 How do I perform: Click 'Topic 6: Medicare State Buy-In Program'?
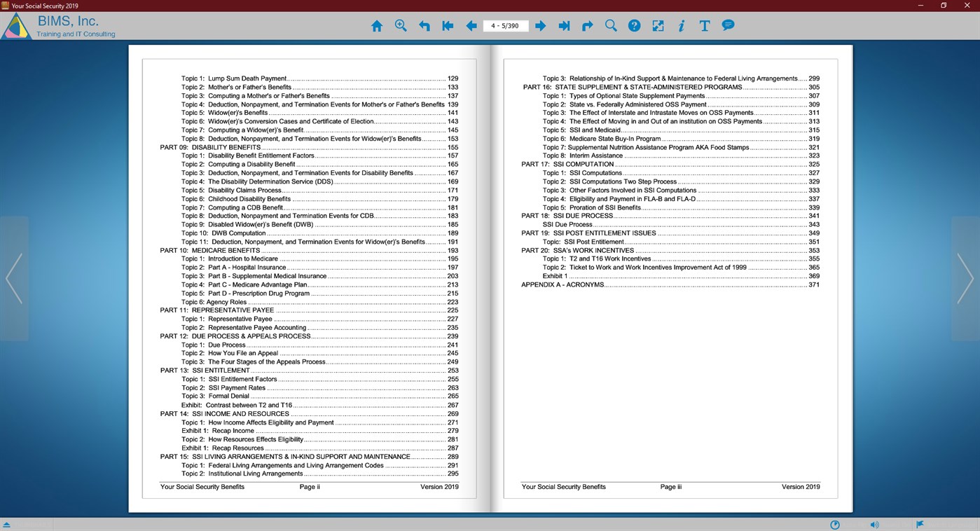(681, 139)
